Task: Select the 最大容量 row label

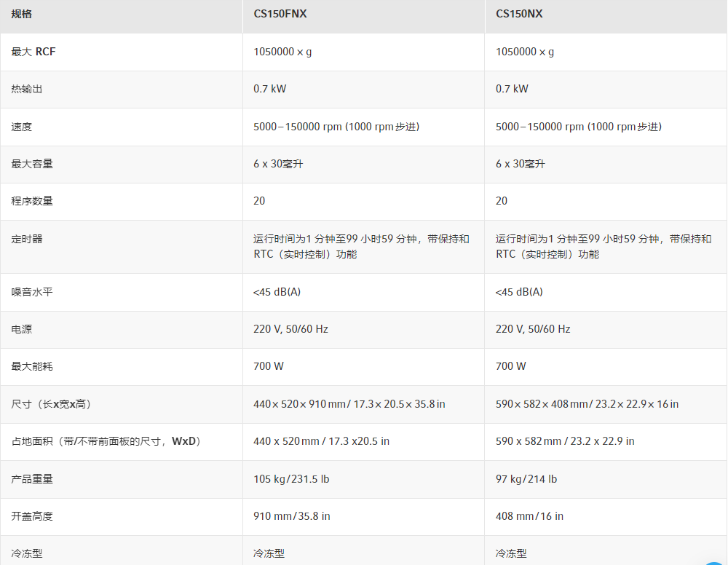Action: pyautogui.click(x=32, y=164)
